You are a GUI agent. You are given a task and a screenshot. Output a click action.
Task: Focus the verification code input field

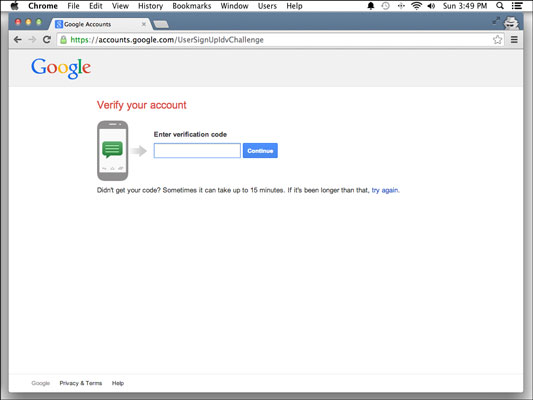coord(197,151)
